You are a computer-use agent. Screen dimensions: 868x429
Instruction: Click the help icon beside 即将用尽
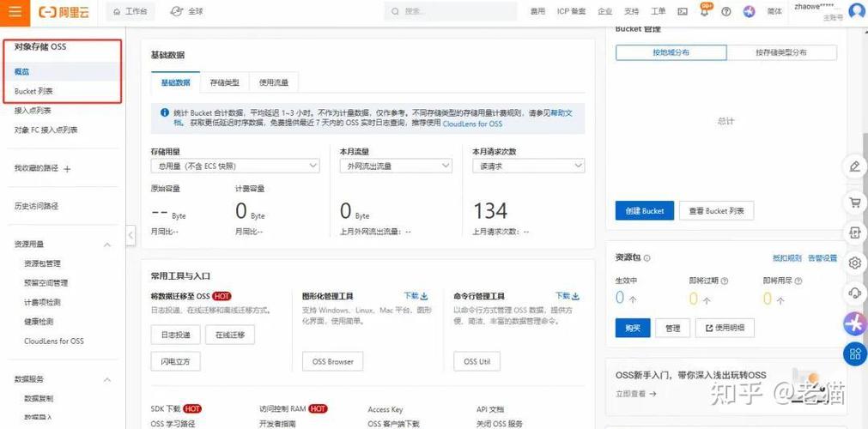click(798, 281)
